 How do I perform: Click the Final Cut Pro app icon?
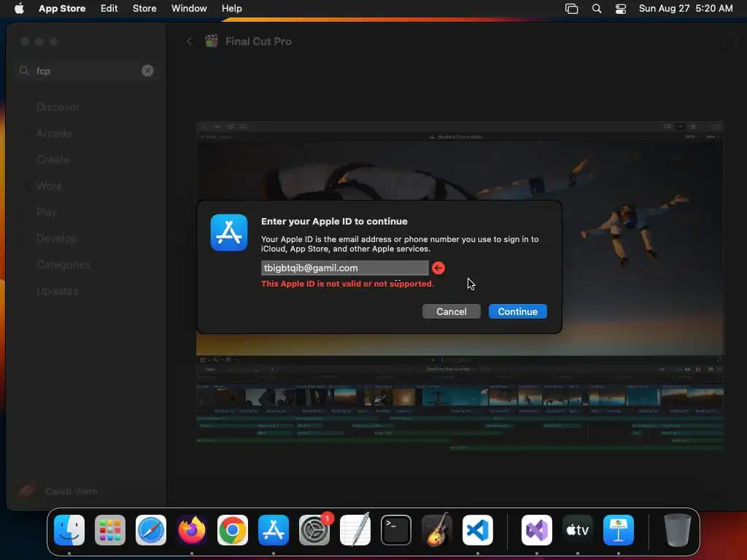[x=212, y=41]
